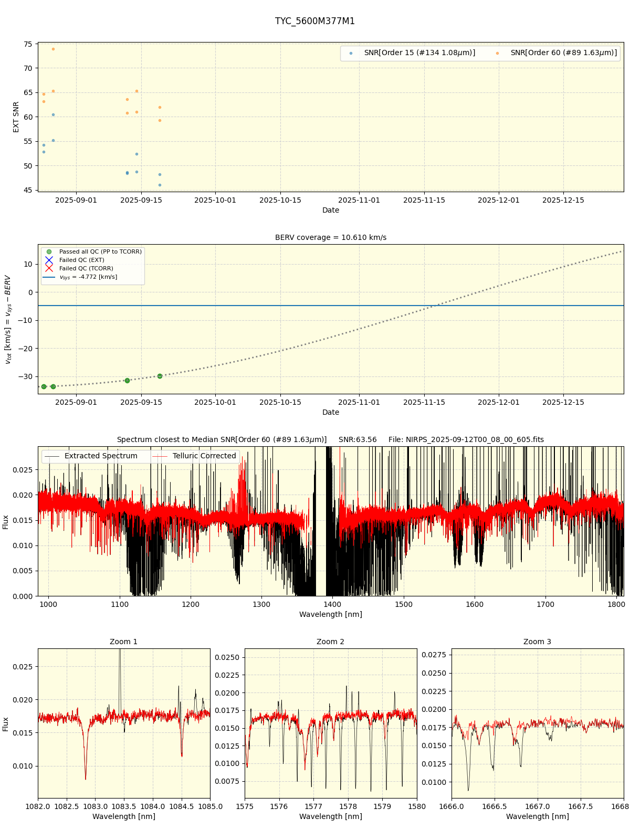Click the blue Order 15 SNR legend marker
Screen dimensions: 630x840
(351, 53)
